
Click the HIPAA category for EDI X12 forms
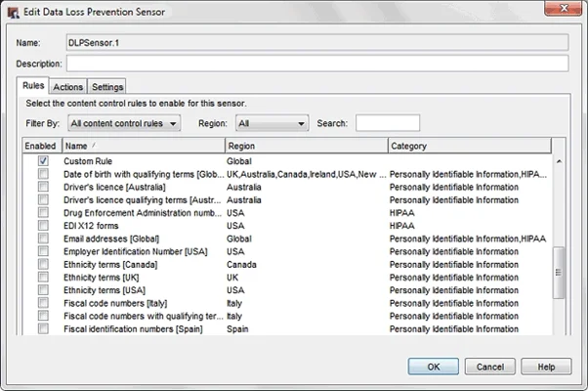pos(401,226)
